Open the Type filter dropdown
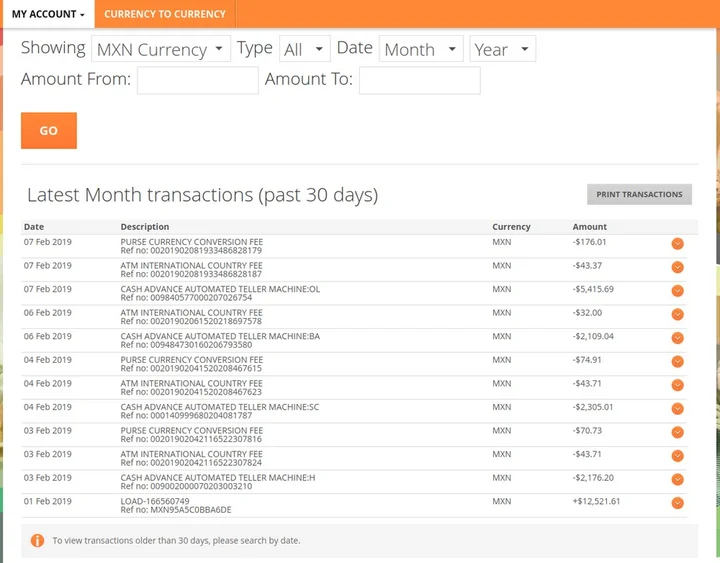This screenshot has height=563, width=720. click(304, 49)
